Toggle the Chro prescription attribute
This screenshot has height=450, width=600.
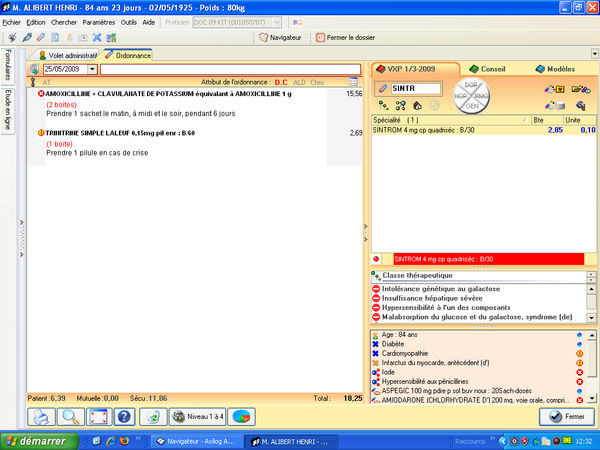click(x=317, y=83)
